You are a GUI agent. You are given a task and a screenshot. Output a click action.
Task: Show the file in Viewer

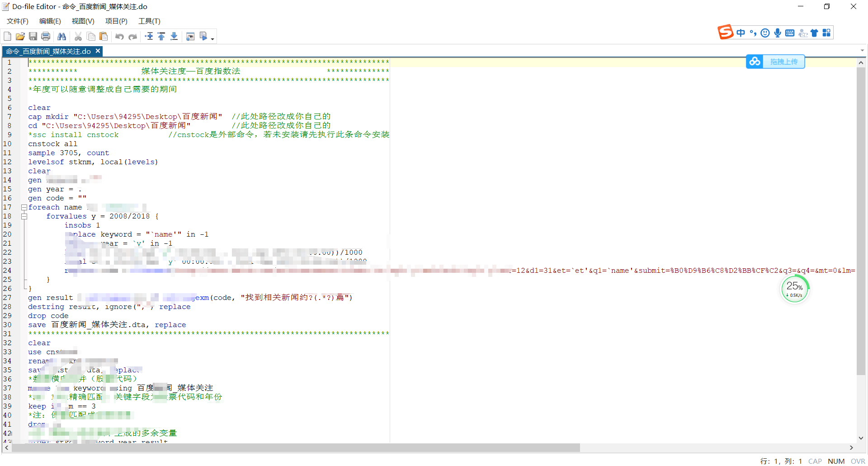click(190, 36)
